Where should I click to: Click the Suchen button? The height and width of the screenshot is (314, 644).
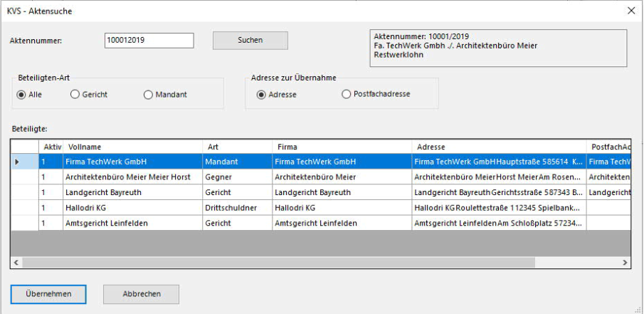coord(250,41)
